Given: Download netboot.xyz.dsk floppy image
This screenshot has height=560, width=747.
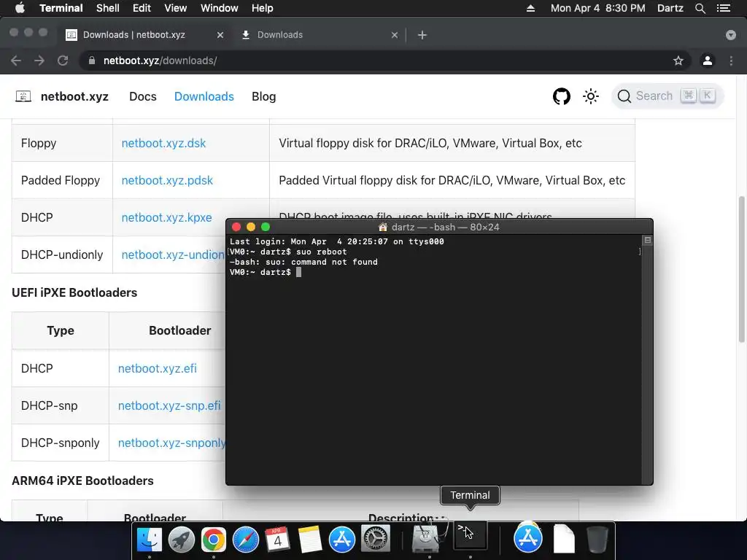Looking at the screenshot, I should (x=163, y=144).
